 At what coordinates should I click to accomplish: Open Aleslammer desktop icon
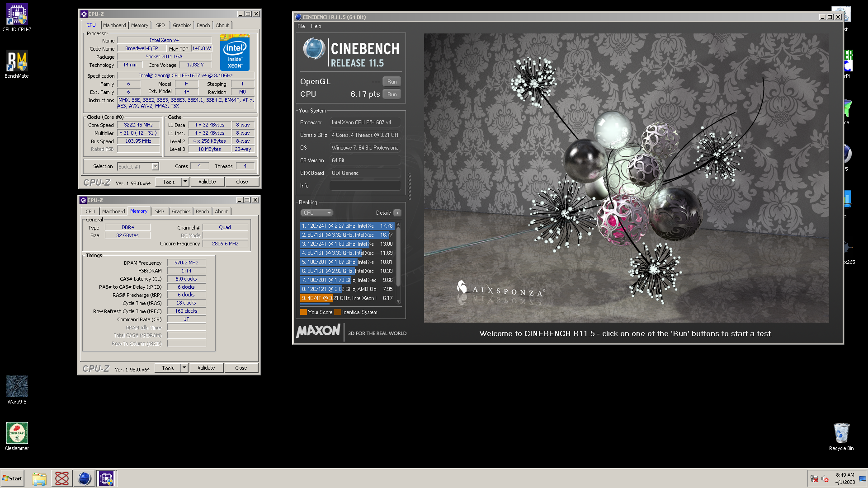[17, 436]
